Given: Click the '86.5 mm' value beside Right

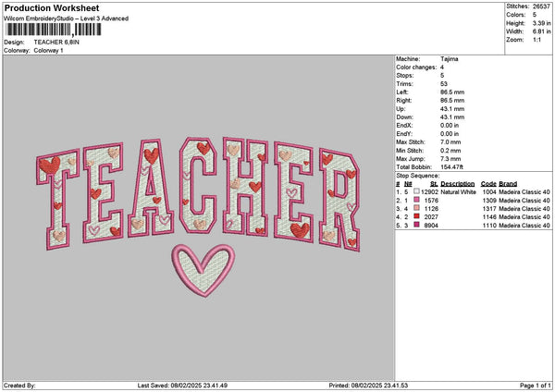Looking at the screenshot, I should click(x=452, y=101).
